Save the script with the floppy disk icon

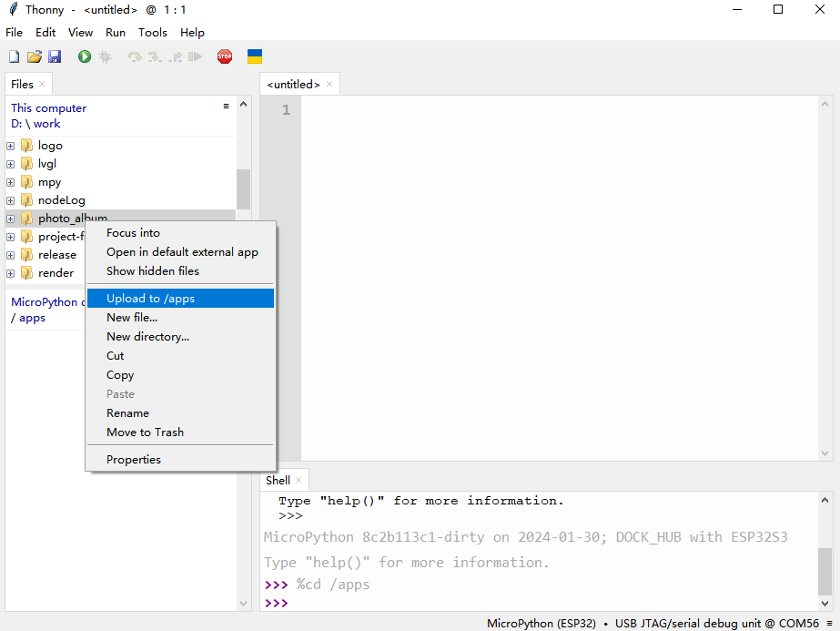point(55,56)
